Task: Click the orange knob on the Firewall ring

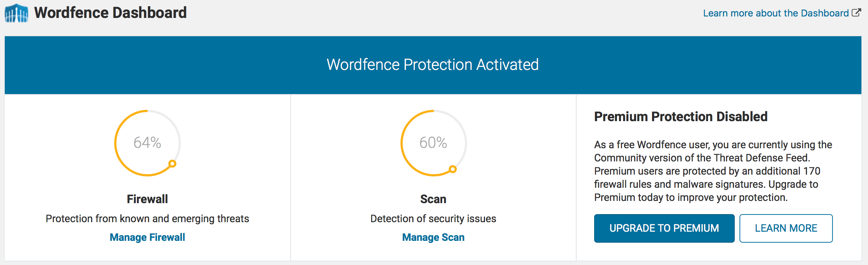Action: click(172, 164)
